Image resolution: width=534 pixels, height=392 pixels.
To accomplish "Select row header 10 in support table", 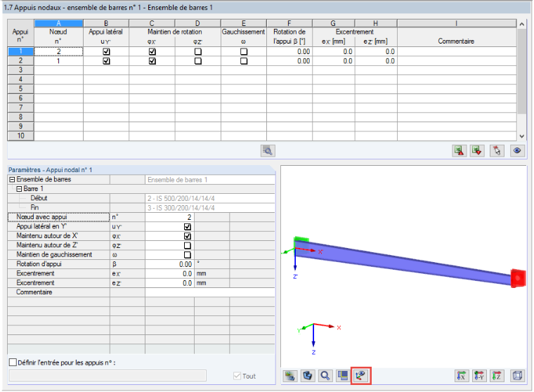I will (20, 136).
